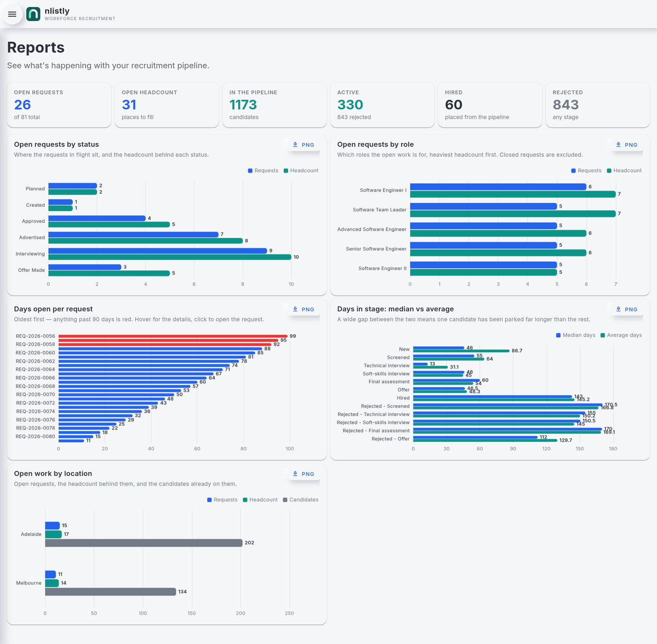This screenshot has height=644, width=657.
Task: Save Open work by location as PNG
Action: click(303, 474)
